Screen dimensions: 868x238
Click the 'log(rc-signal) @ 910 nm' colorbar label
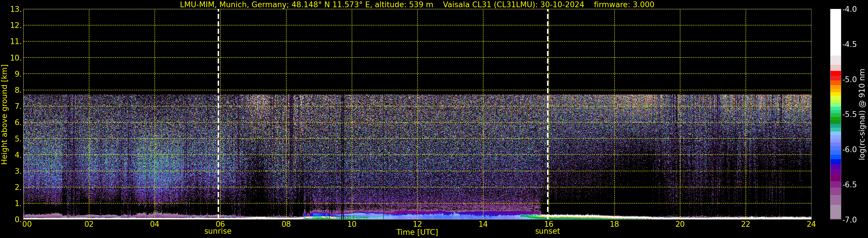click(862, 115)
